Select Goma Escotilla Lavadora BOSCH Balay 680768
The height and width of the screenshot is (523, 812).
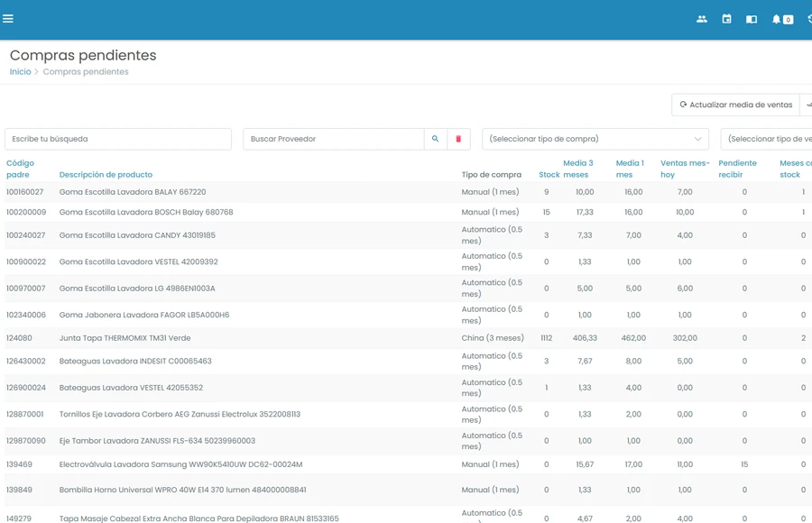coord(146,212)
